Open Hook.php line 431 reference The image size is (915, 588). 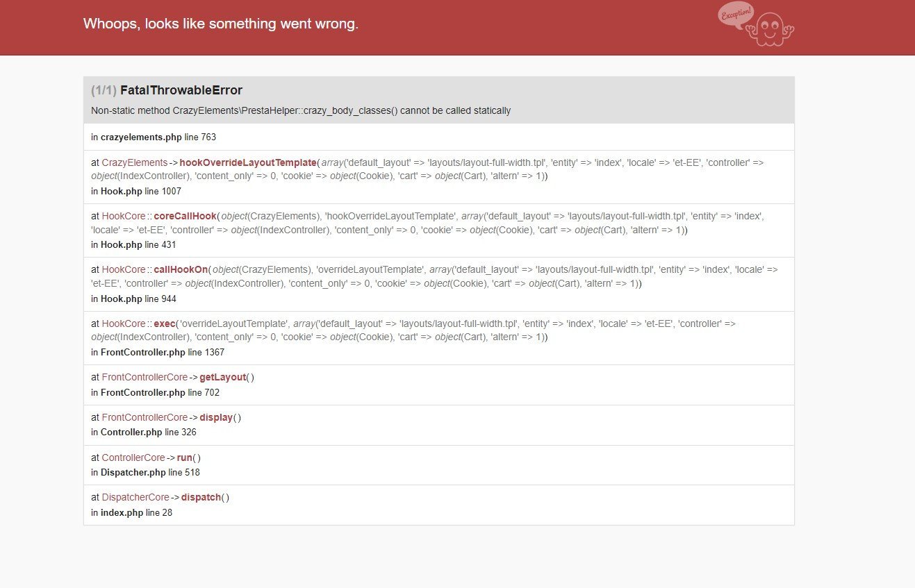[133, 245]
